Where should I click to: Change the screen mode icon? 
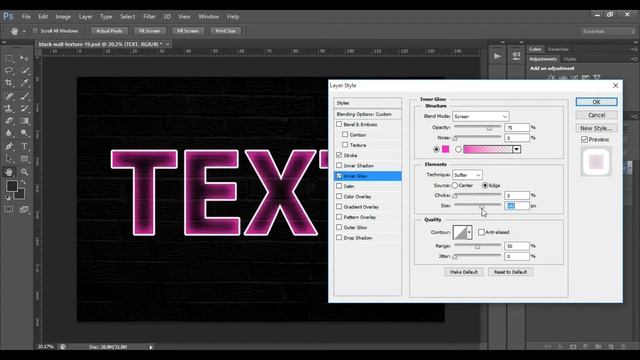[24, 209]
